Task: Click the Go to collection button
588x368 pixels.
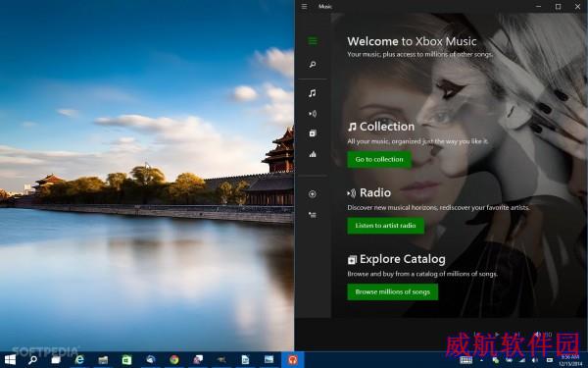Action: (379, 159)
